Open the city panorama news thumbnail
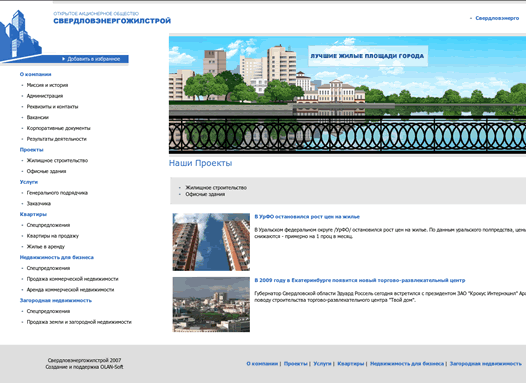Screen dimensions: 526x383 [211, 304]
